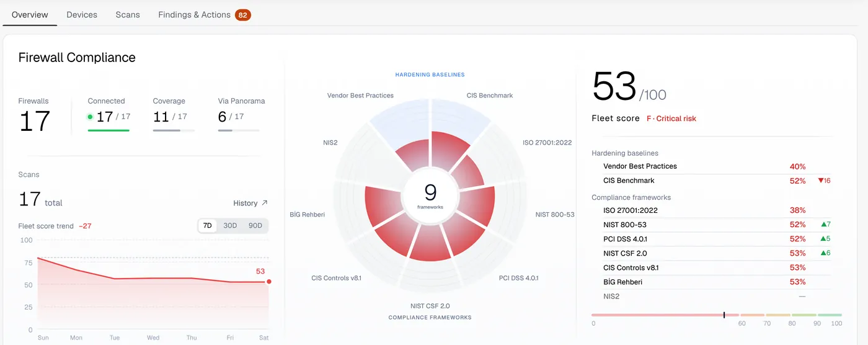Click the Coverage progress bar
868x345 pixels.
tap(174, 130)
